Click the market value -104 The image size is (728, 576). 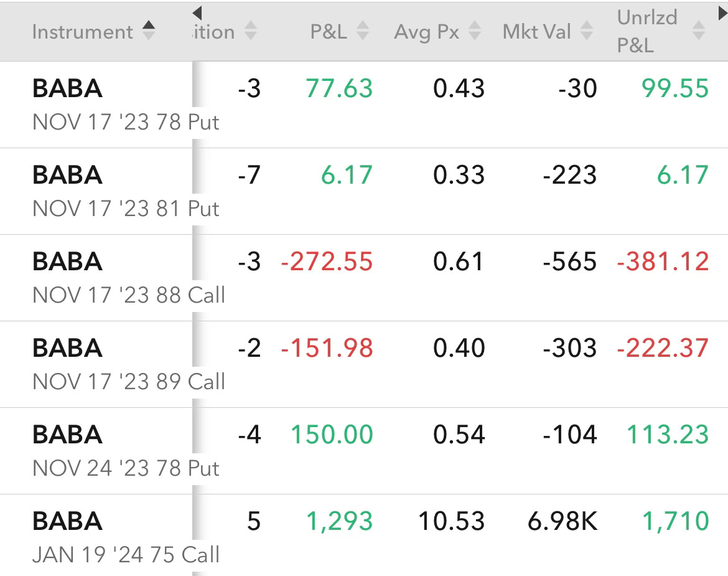570,435
